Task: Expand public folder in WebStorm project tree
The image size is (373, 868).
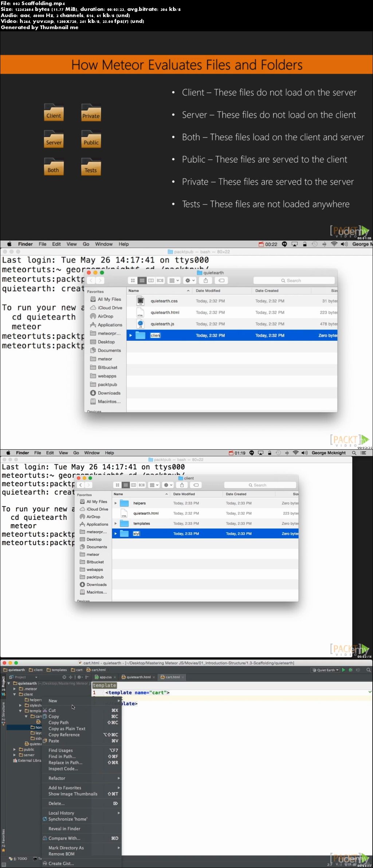Action: [15, 749]
